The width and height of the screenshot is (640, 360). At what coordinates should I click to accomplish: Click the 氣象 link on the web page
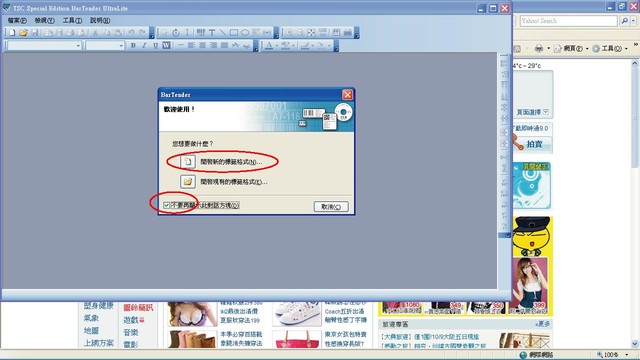pos(91,318)
